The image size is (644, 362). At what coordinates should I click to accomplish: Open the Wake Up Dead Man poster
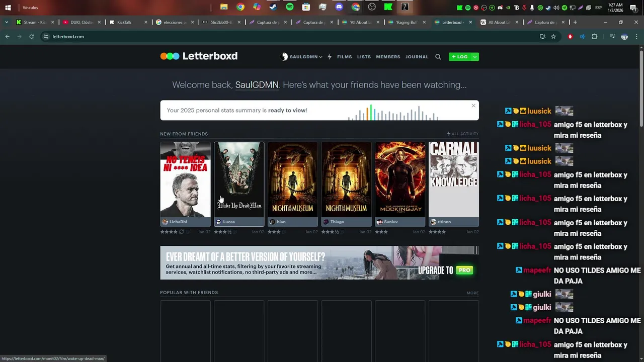(239, 179)
